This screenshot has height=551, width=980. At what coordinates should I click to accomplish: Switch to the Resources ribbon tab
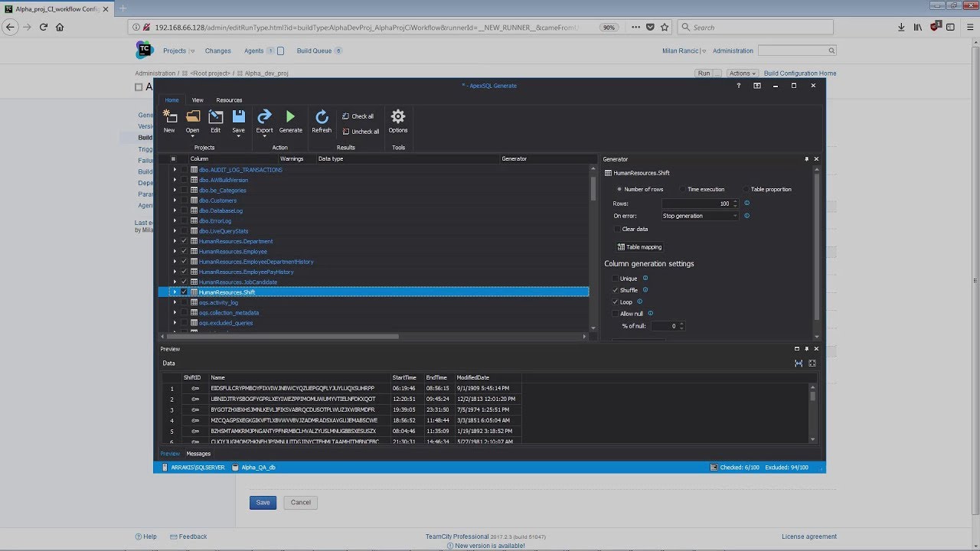point(229,100)
